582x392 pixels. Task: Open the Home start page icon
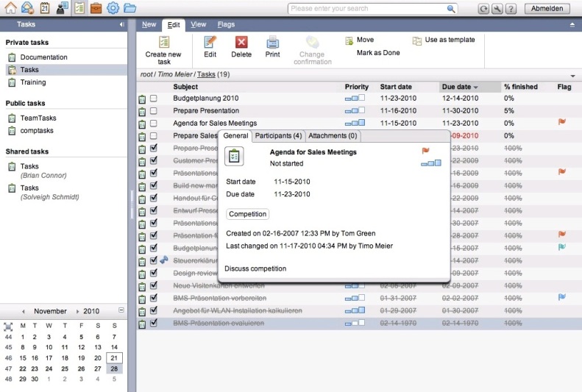(11, 8)
